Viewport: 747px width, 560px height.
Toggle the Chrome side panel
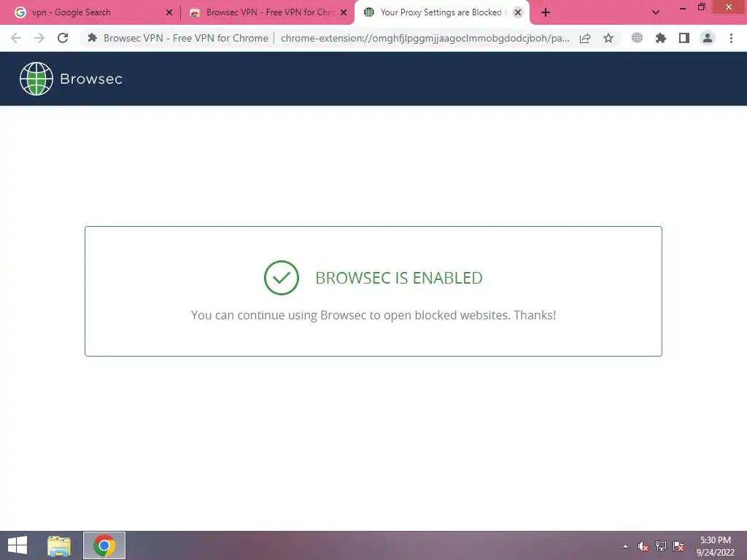point(684,38)
